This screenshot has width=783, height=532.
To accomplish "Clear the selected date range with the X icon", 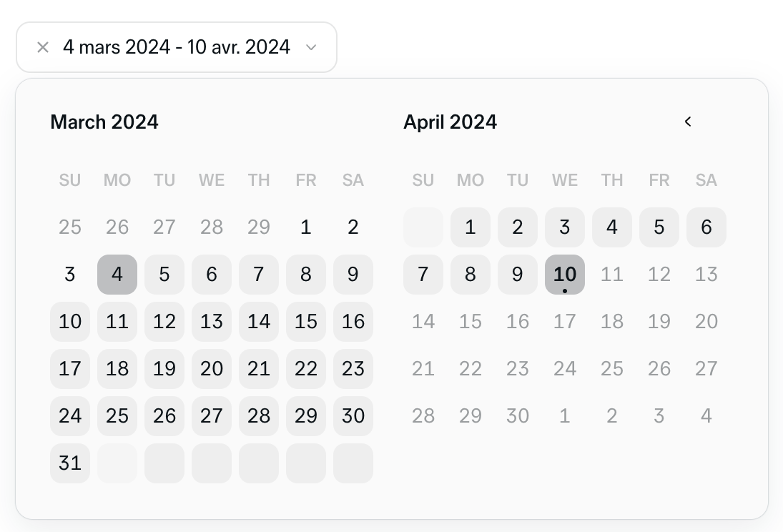I will [43, 46].
